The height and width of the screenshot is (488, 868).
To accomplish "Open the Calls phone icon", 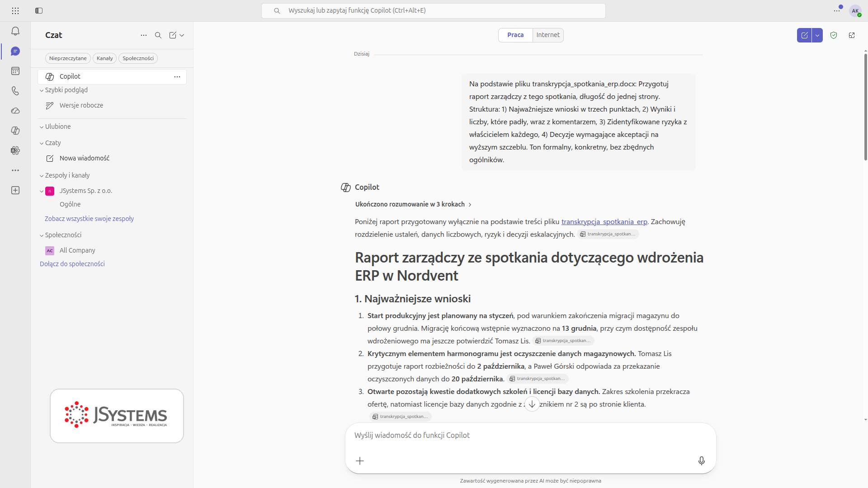I will click(15, 91).
